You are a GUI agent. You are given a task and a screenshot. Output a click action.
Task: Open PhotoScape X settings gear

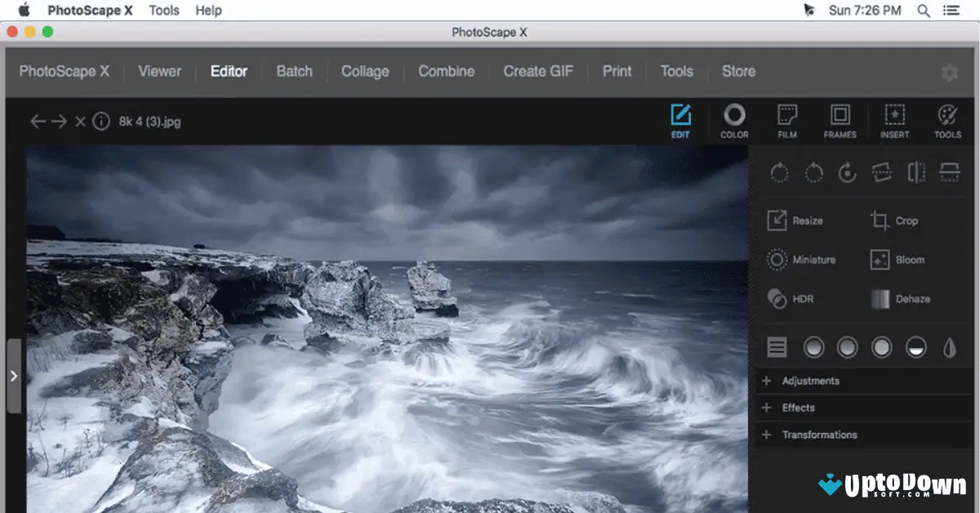(949, 72)
